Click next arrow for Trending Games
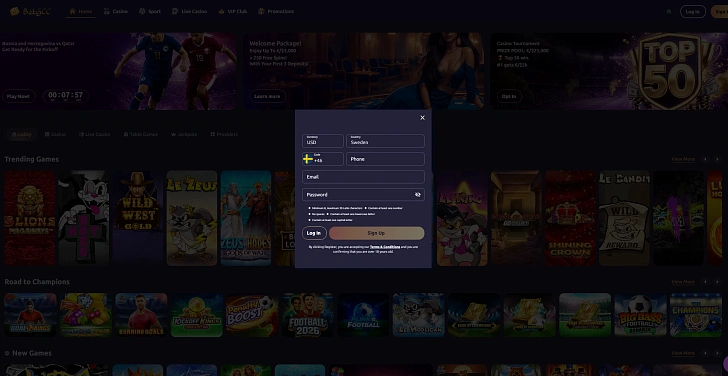 pyautogui.click(x=717, y=159)
